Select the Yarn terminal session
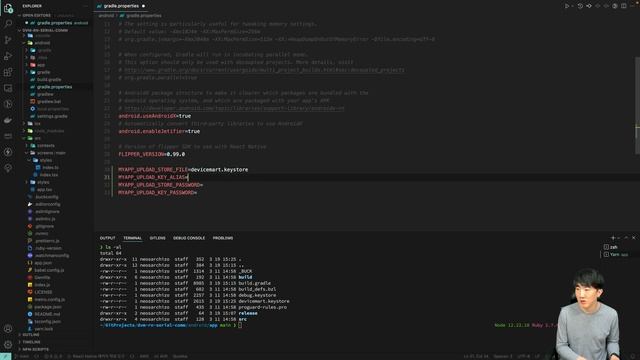The image size is (640, 360). 615,254
